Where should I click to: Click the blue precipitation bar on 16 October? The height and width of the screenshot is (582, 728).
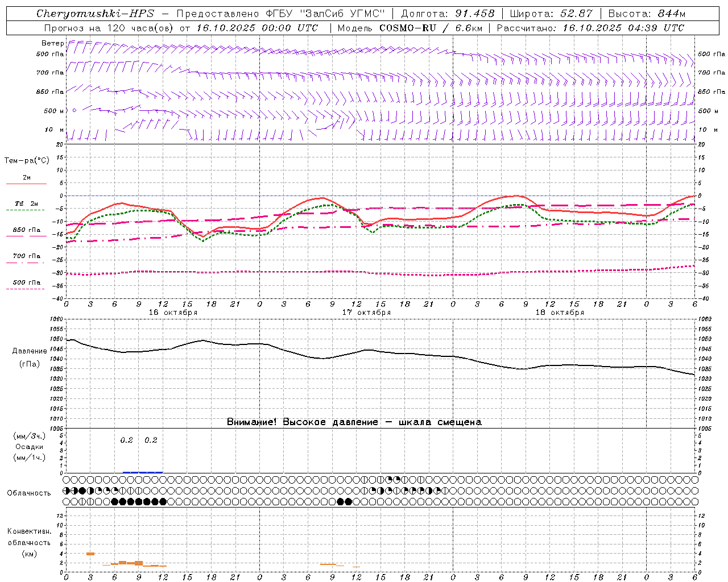click(x=143, y=472)
